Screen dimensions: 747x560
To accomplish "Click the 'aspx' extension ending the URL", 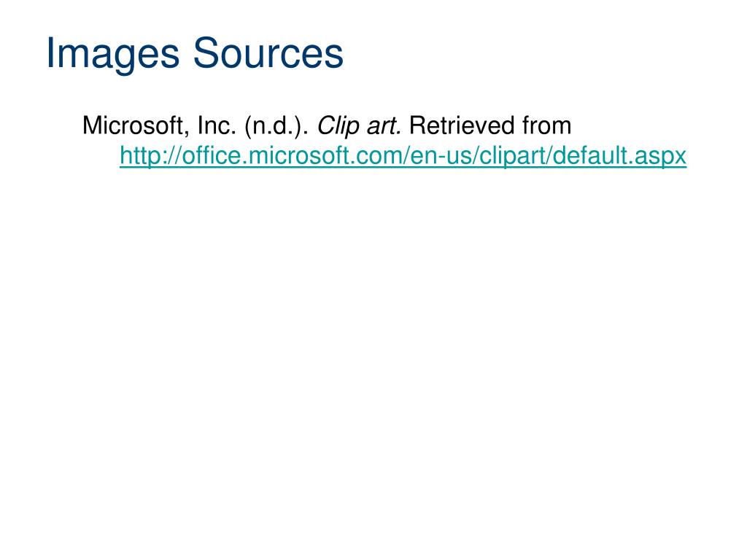I will click(660, 157).
